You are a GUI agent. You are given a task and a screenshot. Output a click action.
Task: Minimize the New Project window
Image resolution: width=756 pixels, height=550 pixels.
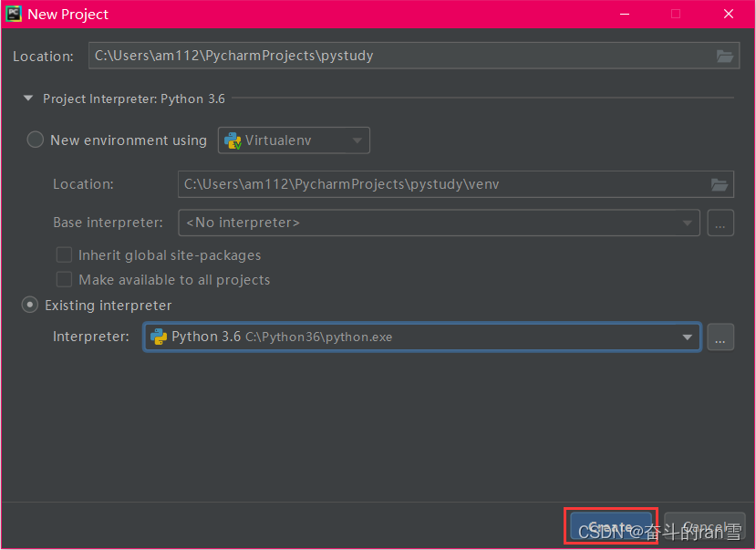(625, 14)
